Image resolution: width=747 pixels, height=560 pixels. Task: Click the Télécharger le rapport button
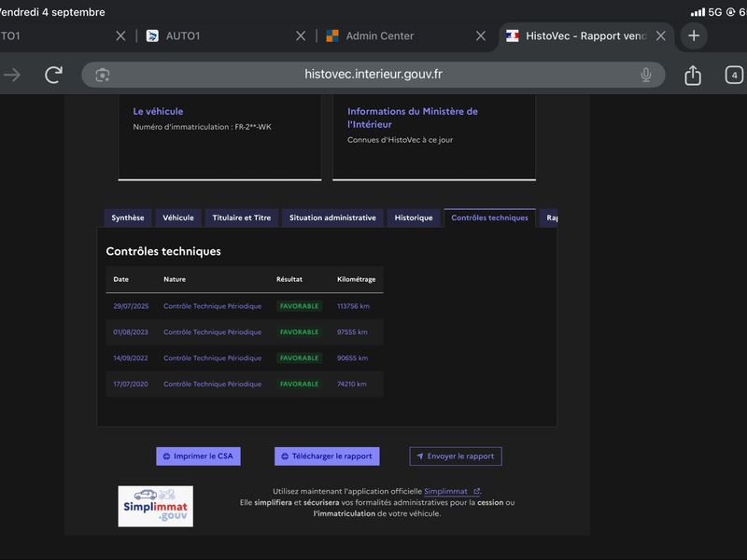pos(327,456)
